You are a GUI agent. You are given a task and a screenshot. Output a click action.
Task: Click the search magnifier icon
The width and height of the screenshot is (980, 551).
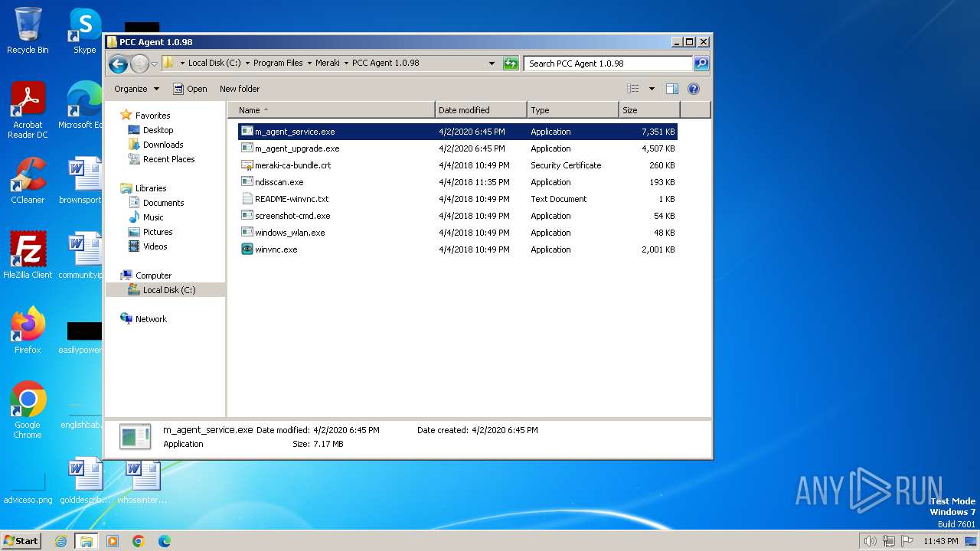[701, 64]
